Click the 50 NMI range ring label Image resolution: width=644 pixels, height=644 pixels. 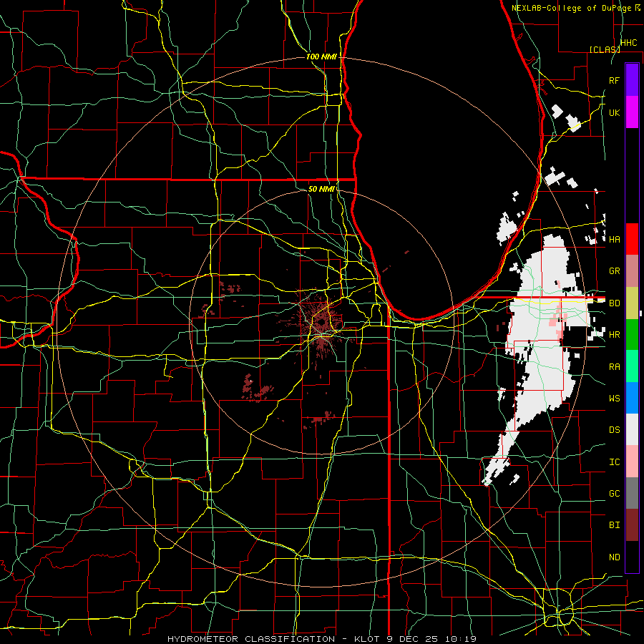click(x=321, y=189)
